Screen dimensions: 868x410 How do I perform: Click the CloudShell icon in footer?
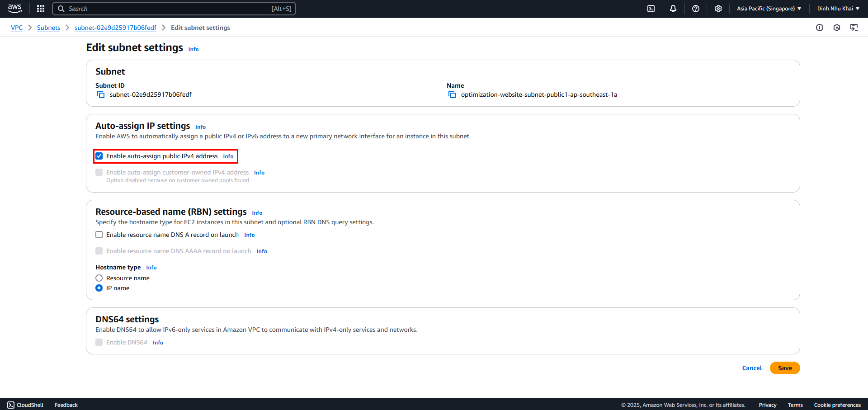pos(11,405)
